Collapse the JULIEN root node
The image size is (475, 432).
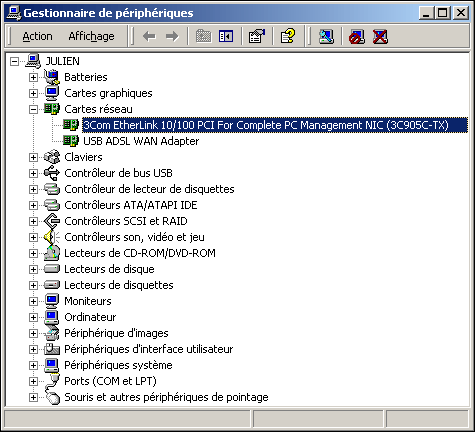pyautogui.click(x=14, y=61)
